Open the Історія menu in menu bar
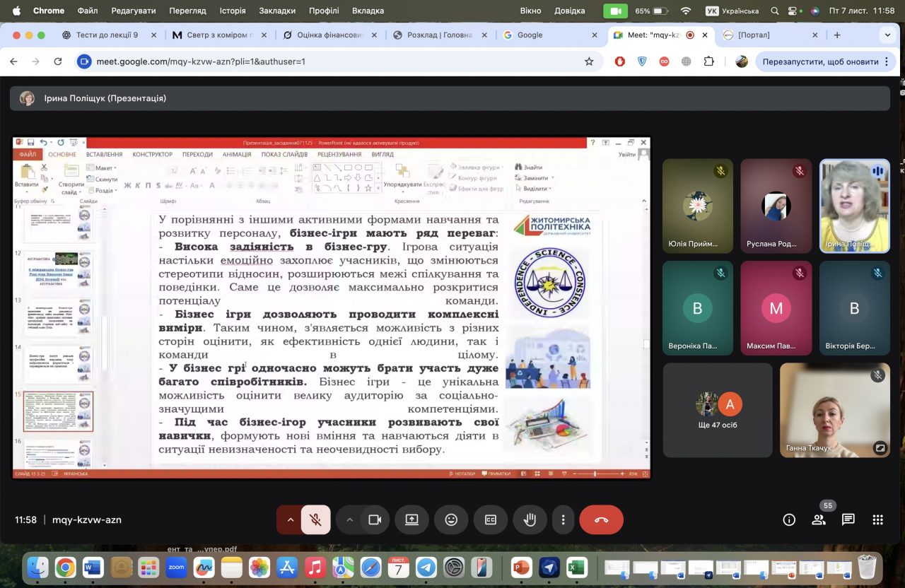 point(233,11)
